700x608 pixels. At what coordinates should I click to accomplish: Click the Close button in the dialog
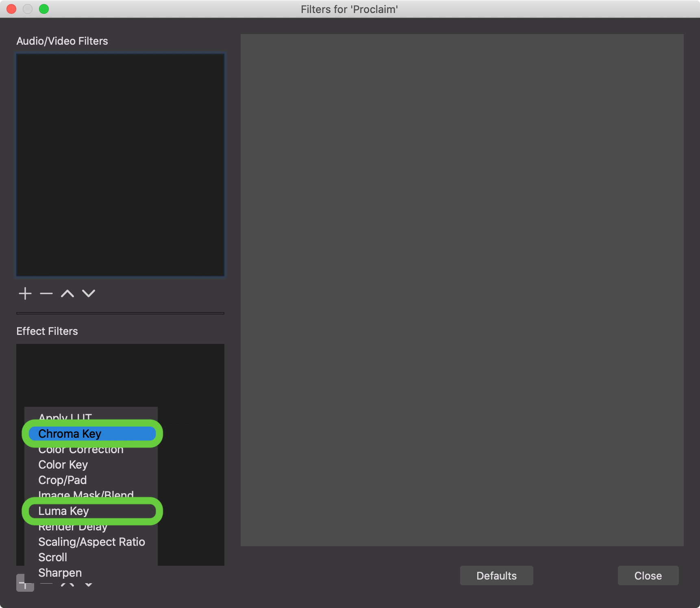point(648,575)
